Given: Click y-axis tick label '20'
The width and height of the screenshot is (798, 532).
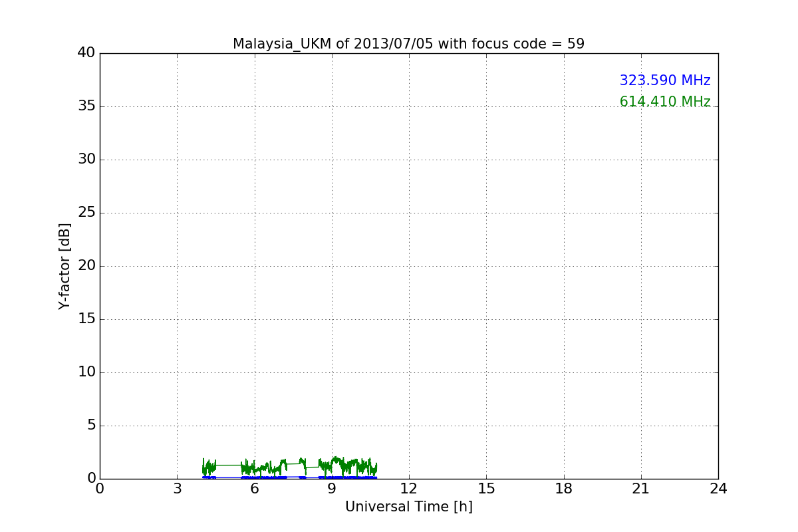Looking at the screenshot, I should point(86,266).
